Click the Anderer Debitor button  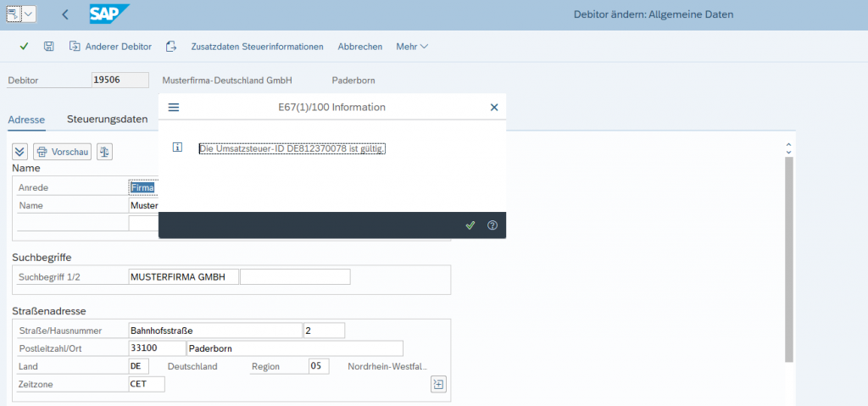tap(110, 46)
